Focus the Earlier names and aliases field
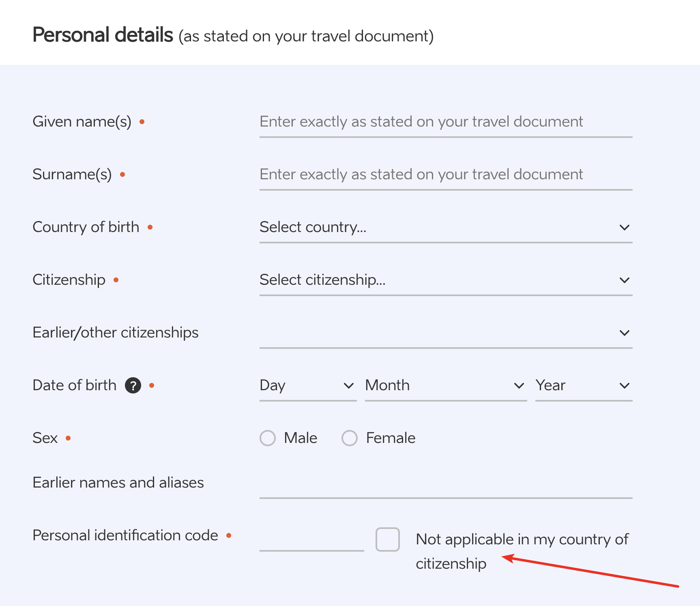Screen dimensions: 700x606 coord(446,483)
